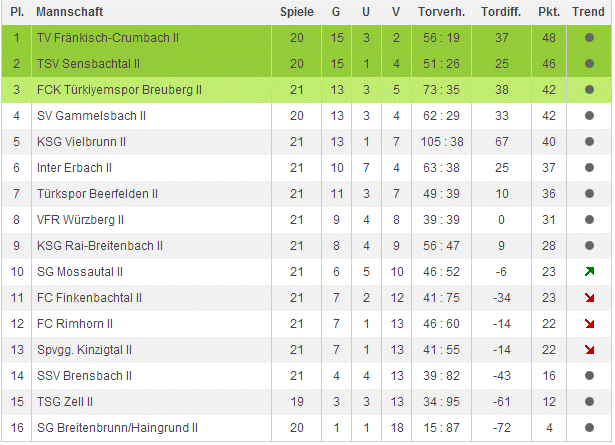
Task: Click the red trend arrow for Spvgg. Kinzigtal II
Action: click(x=589, y=349)
